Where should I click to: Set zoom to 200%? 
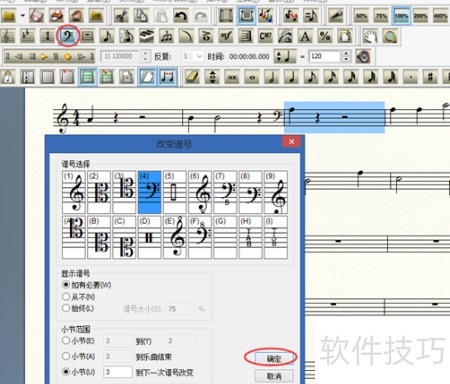pyautogui.click(x=421, y=16)
